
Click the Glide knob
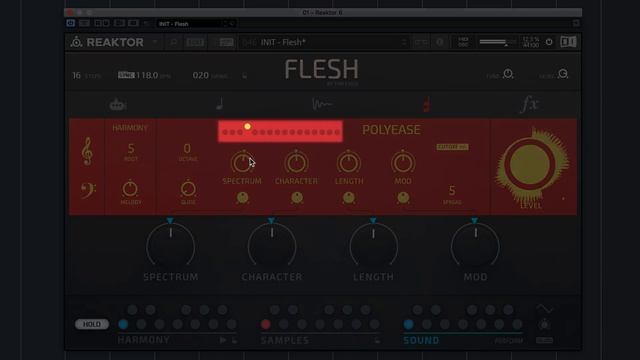[188, 189]
